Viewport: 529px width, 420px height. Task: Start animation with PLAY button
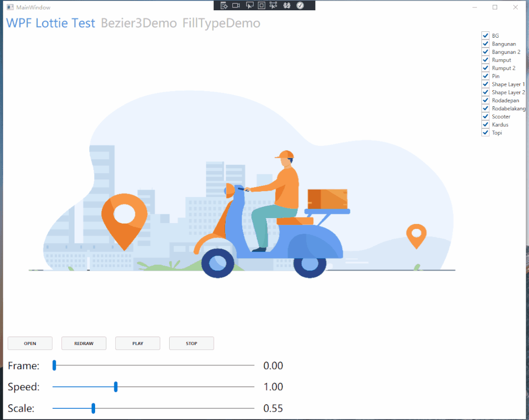[x=138, y=343]
